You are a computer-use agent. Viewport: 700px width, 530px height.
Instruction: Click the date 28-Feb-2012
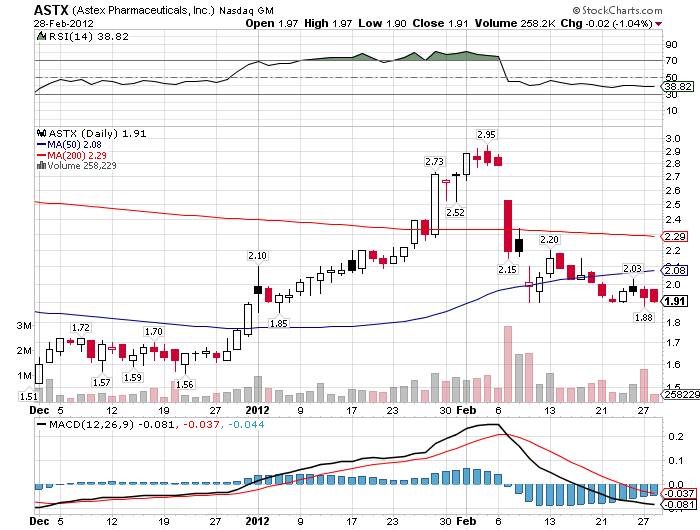[63, 23]
